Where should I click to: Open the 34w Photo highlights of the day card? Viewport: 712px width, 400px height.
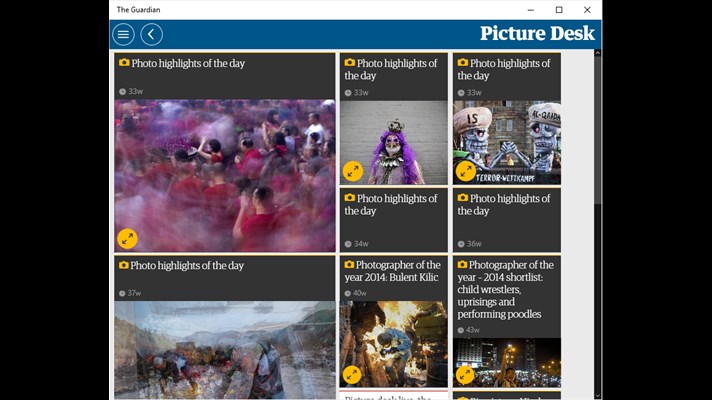pos(394,220)
